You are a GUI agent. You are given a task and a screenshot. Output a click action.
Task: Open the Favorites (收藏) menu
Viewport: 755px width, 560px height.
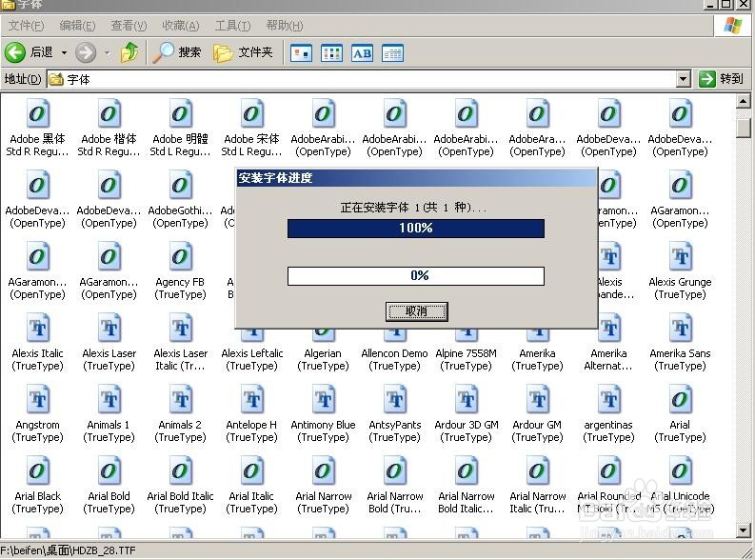tap(181, 26)
